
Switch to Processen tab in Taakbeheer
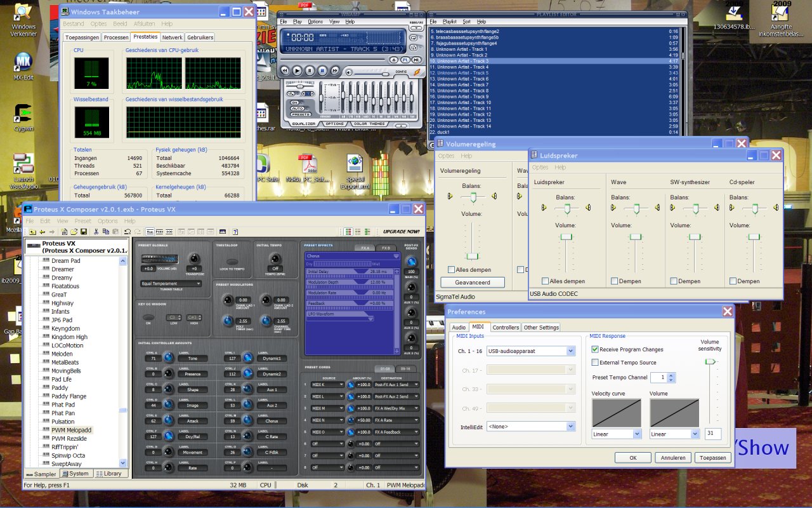pos(116,37)
